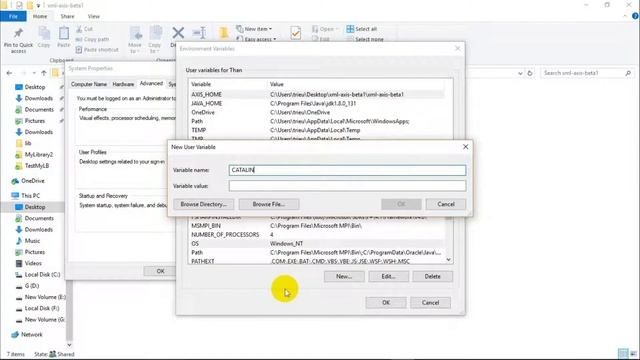Select Desktop under Quick access
The image size is (640, 360).
pyautogui.click(x=35, y=87)
